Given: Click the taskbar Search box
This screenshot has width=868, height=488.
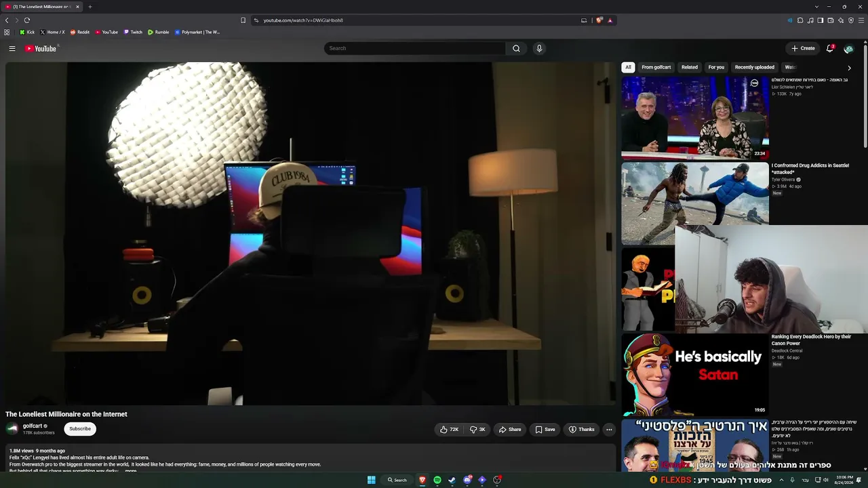Looking at the screenshot, I should (x=397, y=480).
